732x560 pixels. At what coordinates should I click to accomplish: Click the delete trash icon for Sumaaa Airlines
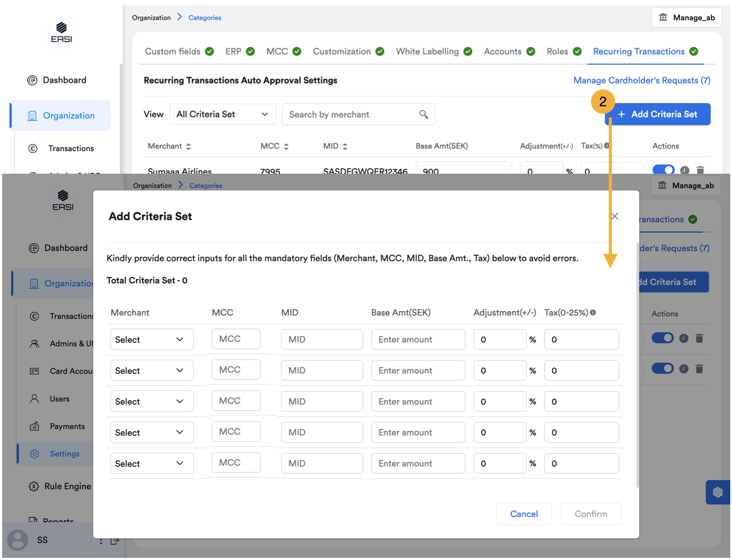tap(700, 170)
